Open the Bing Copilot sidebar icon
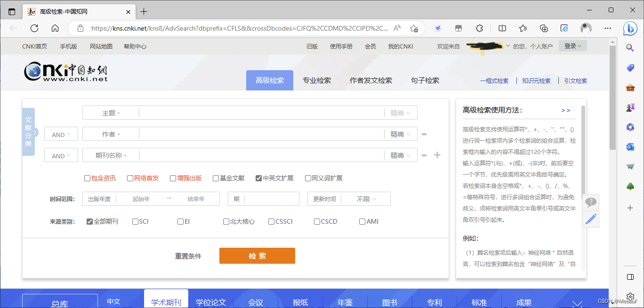644x308 pixels. coord(630,28)
